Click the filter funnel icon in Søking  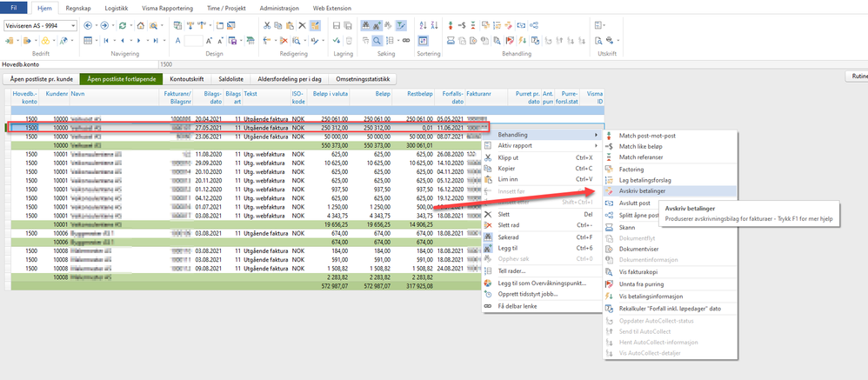click(401, 25)
